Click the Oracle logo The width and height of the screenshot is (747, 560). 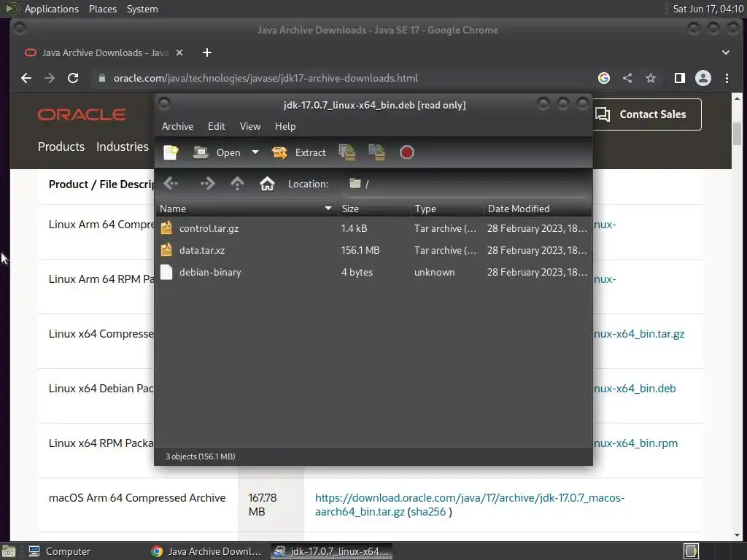(82, 114)
